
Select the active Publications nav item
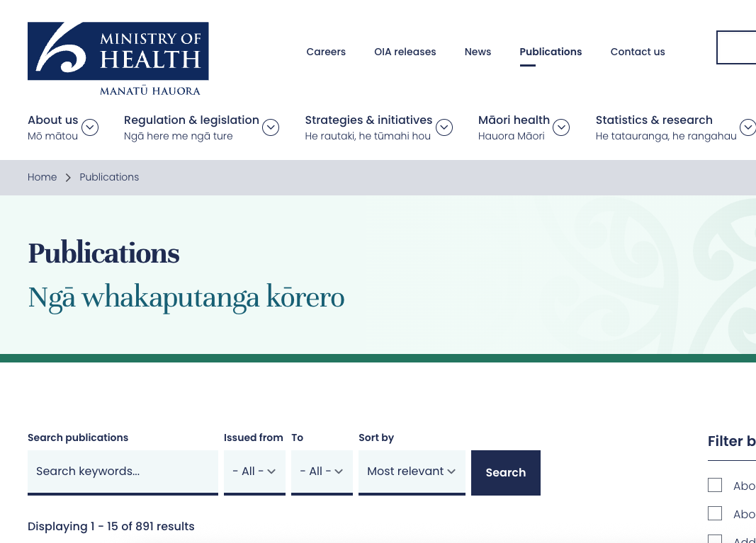tap(551, 52)
